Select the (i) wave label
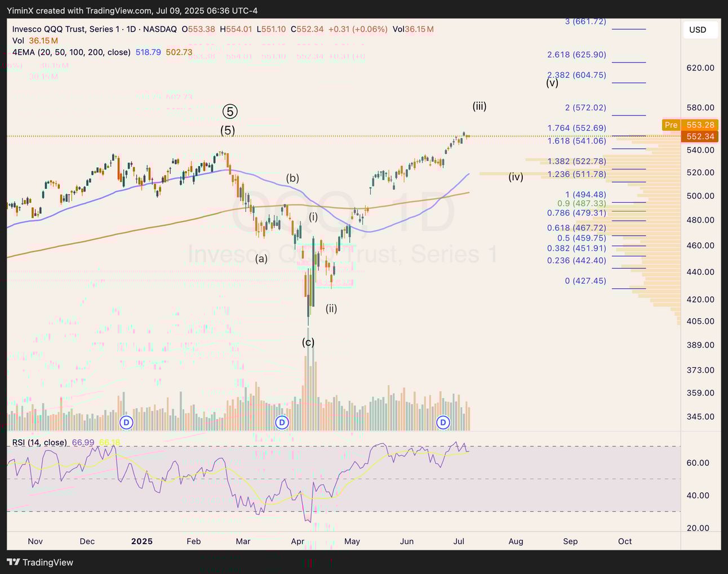This screenshot has height=574, width=728. 313,216
